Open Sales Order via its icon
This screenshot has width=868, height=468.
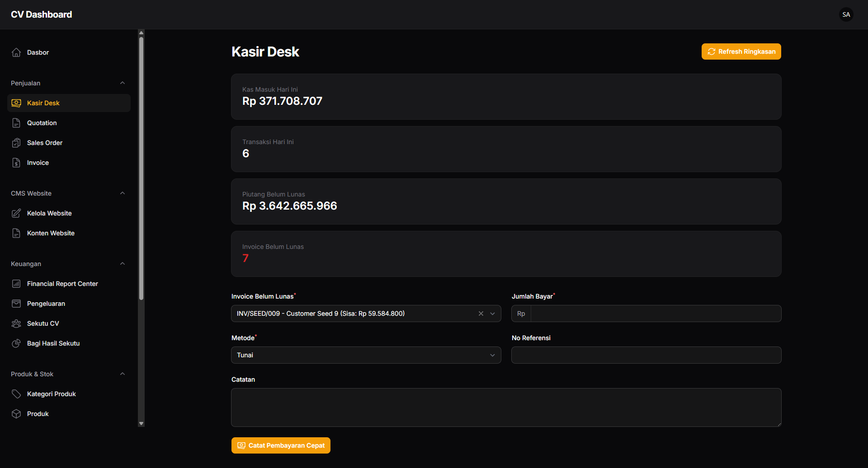coord(16,142)
